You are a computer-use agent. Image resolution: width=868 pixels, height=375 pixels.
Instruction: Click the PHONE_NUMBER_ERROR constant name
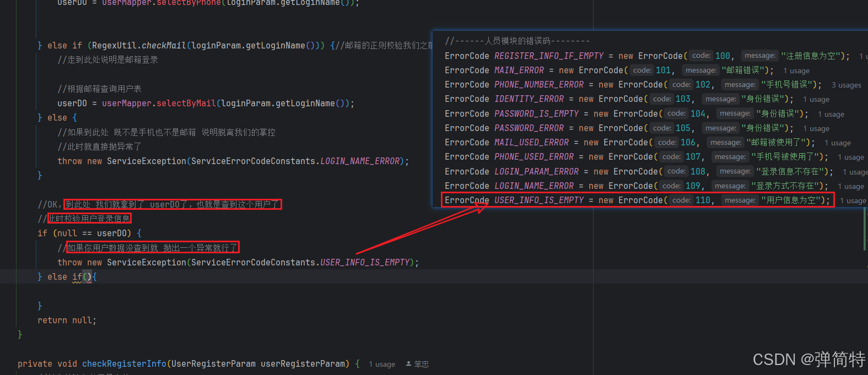click(x=539, y=84)
